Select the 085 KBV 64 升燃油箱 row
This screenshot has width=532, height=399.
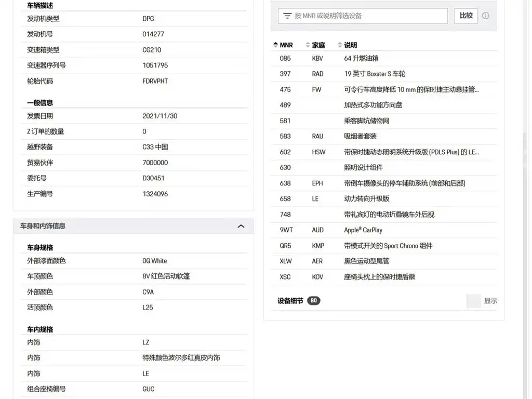384,58
